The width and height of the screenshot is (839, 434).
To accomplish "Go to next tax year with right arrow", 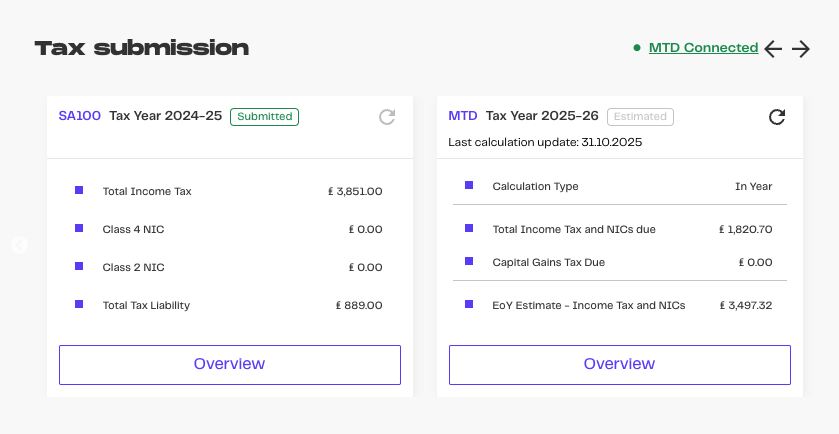I will (x=801, y=48).
